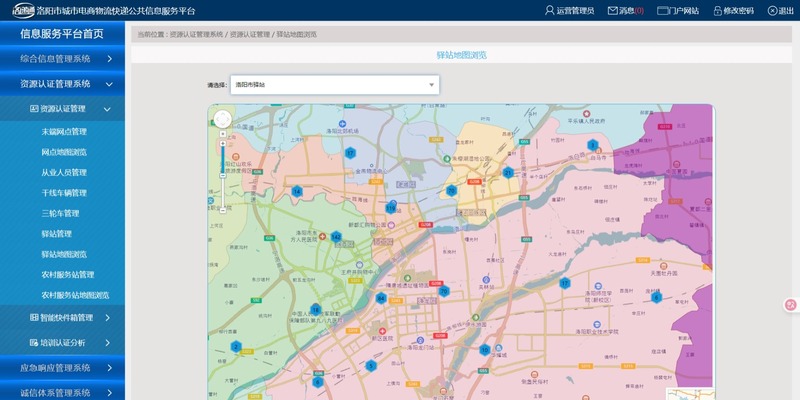Go to the 门户网站 portal site
This screenshot has height=400, width=800.
coord(678,11)
